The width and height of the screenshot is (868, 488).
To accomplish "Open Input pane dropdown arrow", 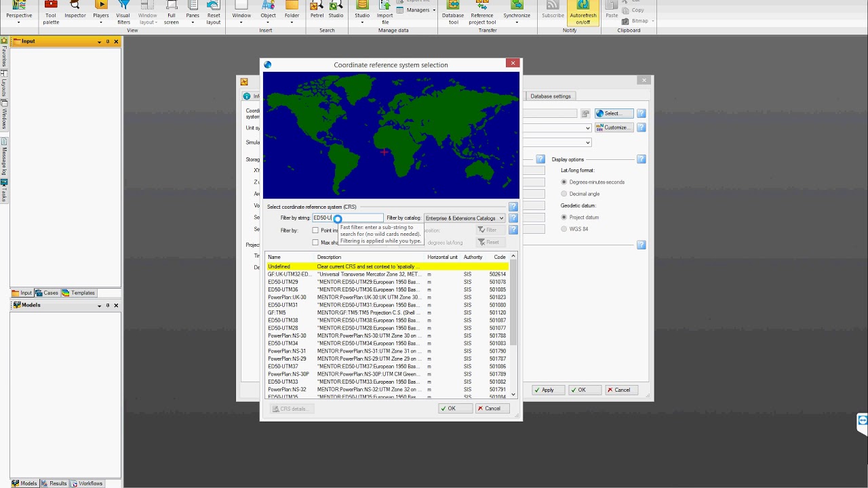I will pos(99,42).
